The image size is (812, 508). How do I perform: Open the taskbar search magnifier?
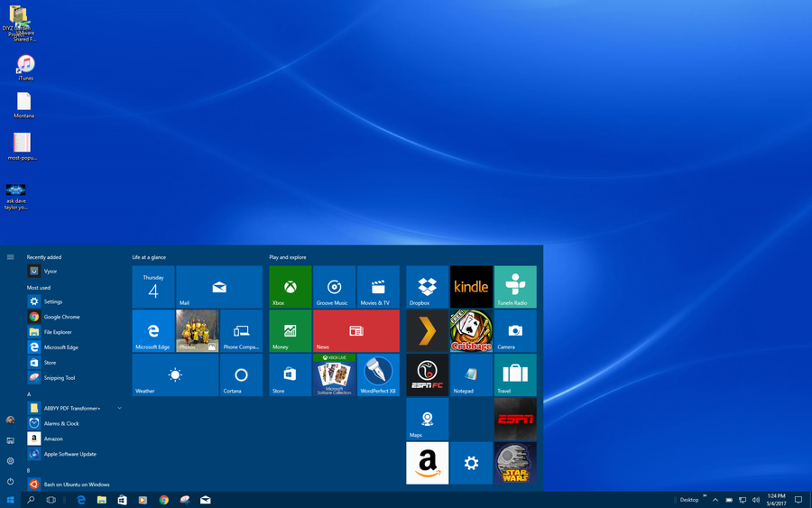pos(31,500)
